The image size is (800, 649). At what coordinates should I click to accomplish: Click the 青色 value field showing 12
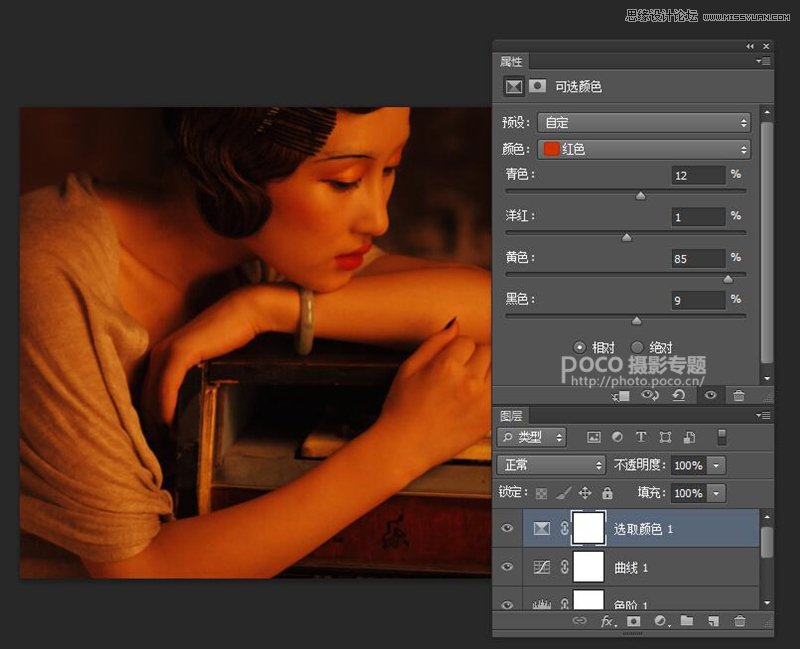pyautogui.click(x=698, y=176)
